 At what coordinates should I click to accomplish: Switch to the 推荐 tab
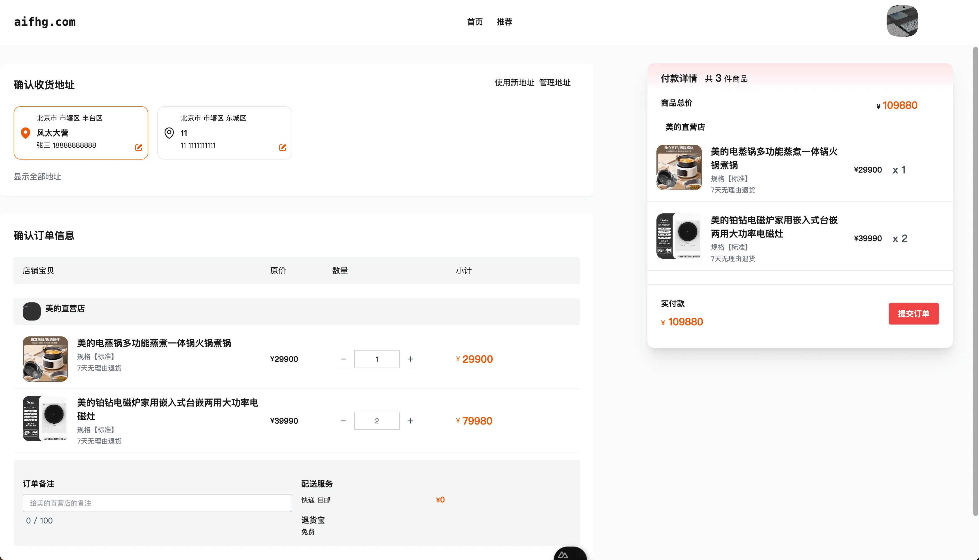(504, 22)
